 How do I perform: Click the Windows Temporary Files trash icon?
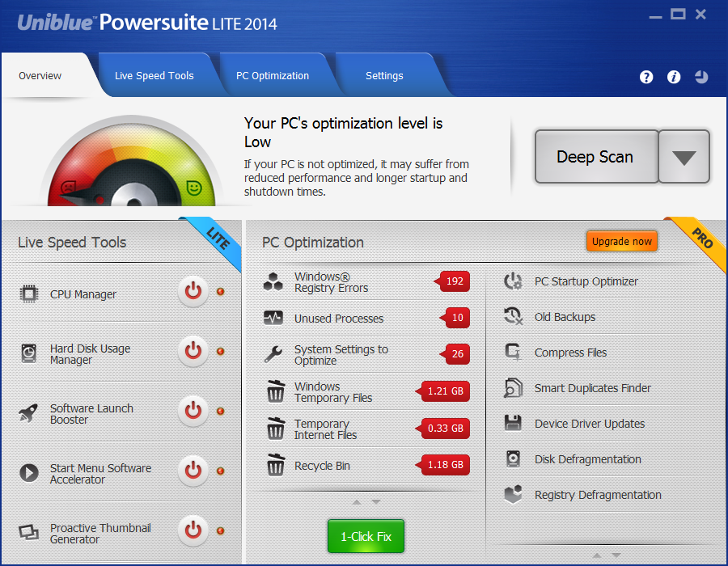coord(275,391)
